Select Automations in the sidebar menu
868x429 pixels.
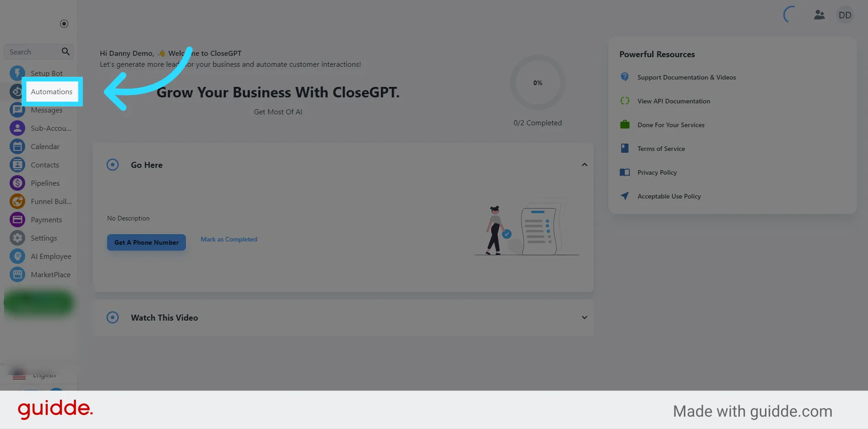52,91
